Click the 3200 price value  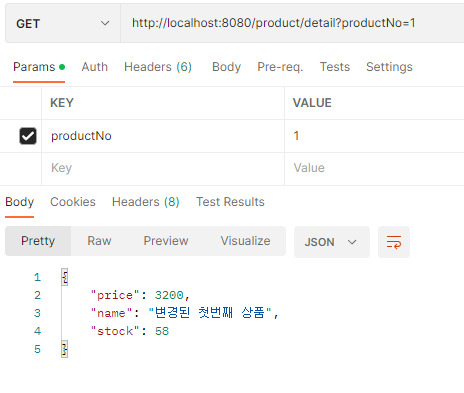169,295
